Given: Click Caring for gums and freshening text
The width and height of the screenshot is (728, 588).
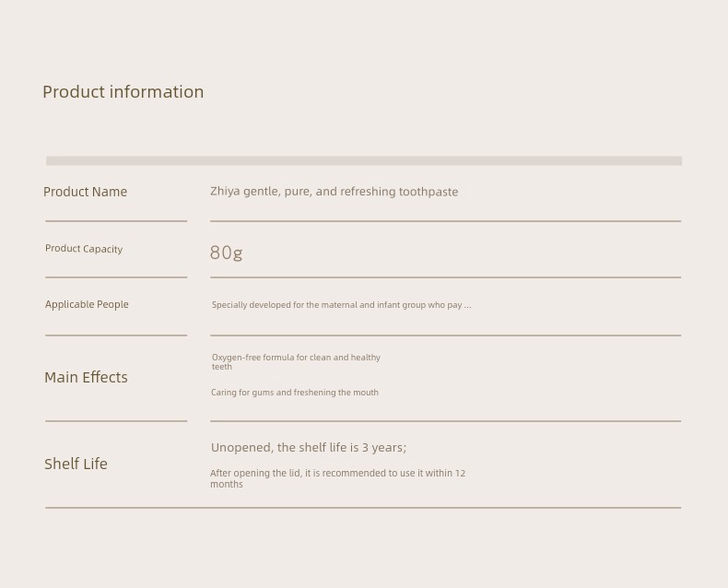Looking at the screenshot, I should [x=294, y=393].
